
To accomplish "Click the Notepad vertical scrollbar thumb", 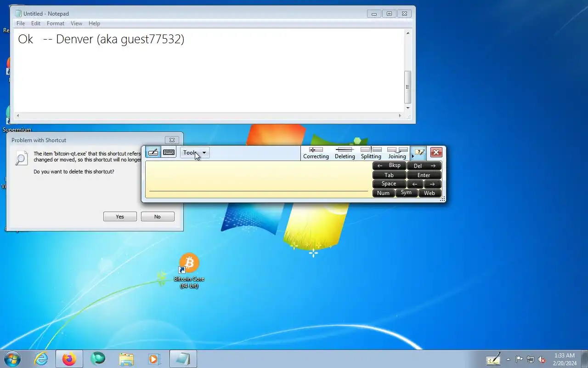I will pos(407,87).
